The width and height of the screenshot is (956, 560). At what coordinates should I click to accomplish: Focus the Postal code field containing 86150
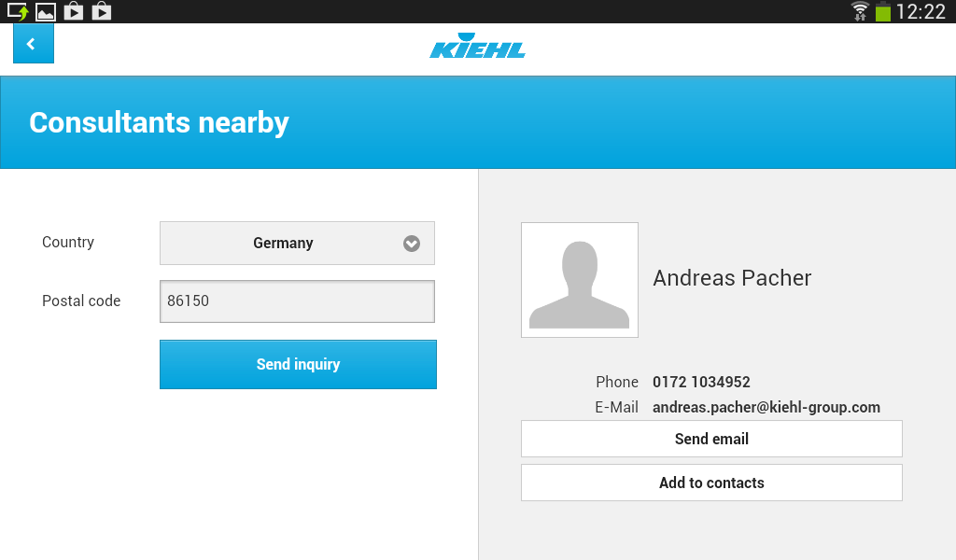(x=297, y=301)
